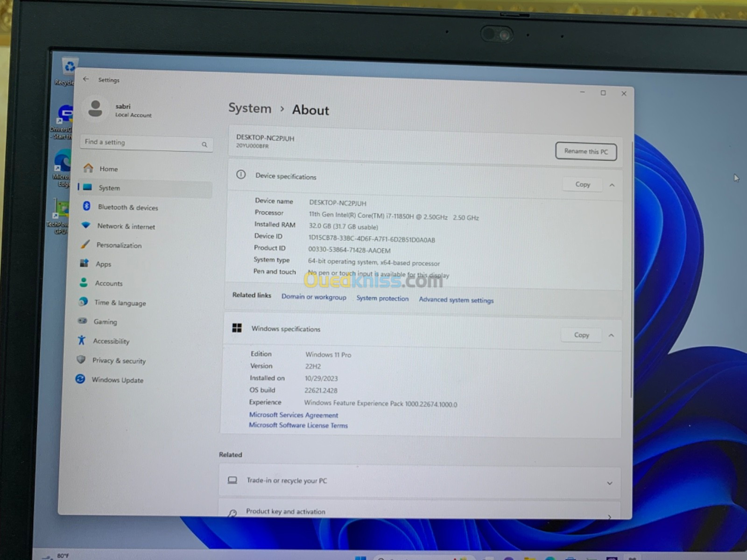Click the Gaming controller icon
The width and height of the screenshot is (747, 560).
pos(83,321)
